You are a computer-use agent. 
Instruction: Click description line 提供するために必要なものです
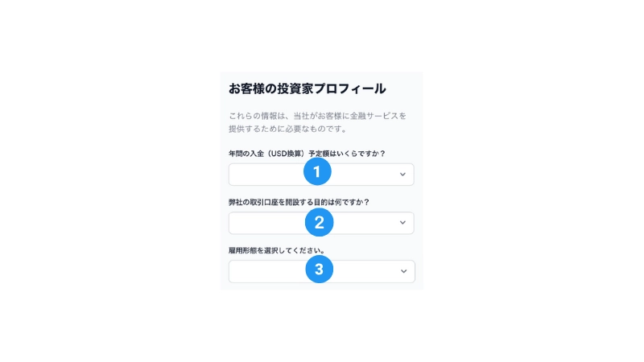pos(288,129)
